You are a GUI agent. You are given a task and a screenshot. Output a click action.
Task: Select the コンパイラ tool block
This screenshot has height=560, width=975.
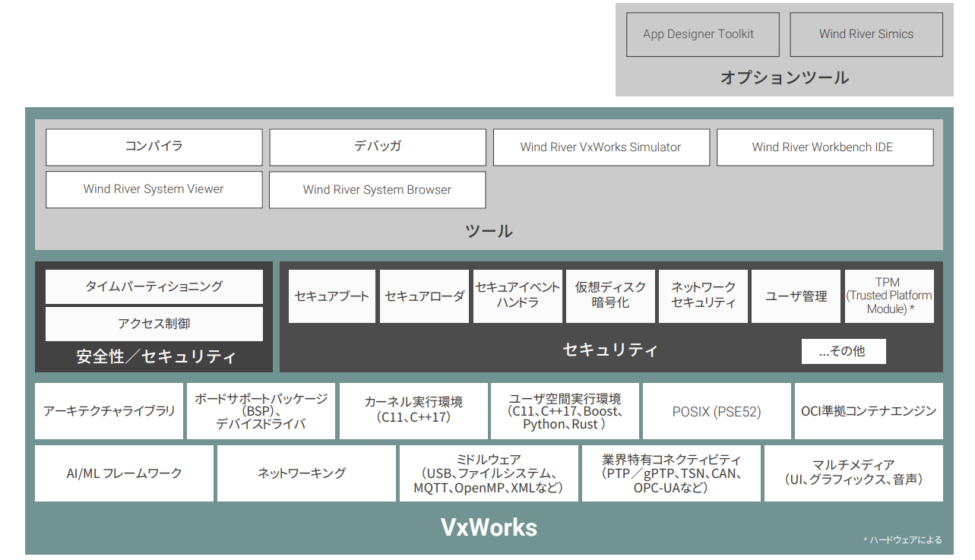pos(154,147)
